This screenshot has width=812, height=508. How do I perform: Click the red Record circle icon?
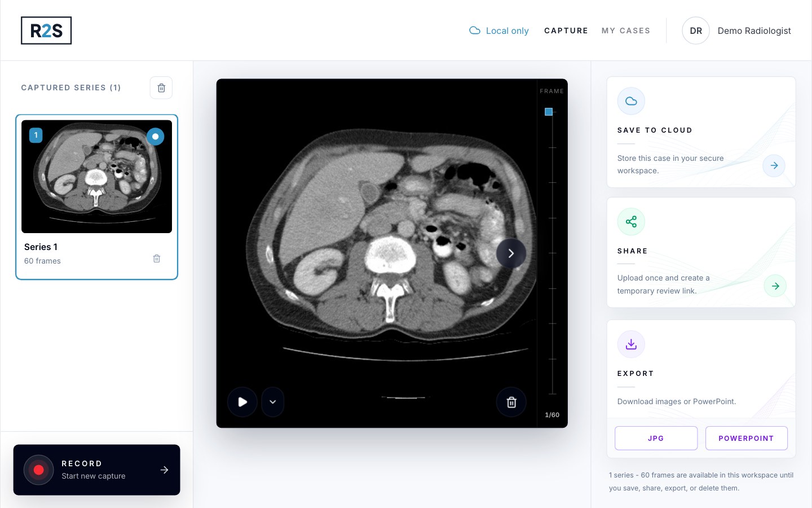pyautogui.click(x=38, y=470)
